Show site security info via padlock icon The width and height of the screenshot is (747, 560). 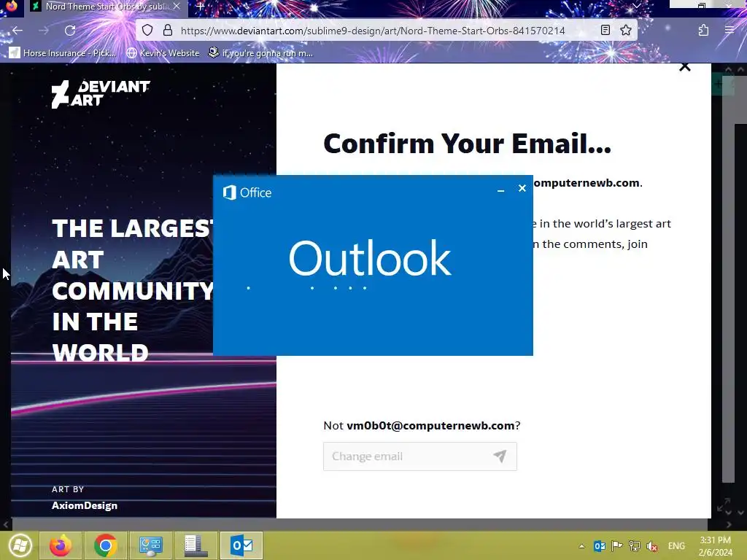click(168, 31)
